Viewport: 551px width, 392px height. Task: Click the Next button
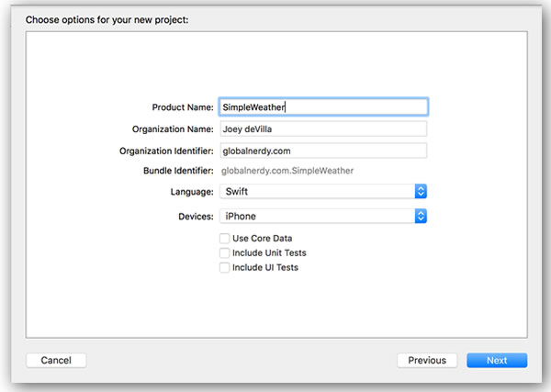497,361
